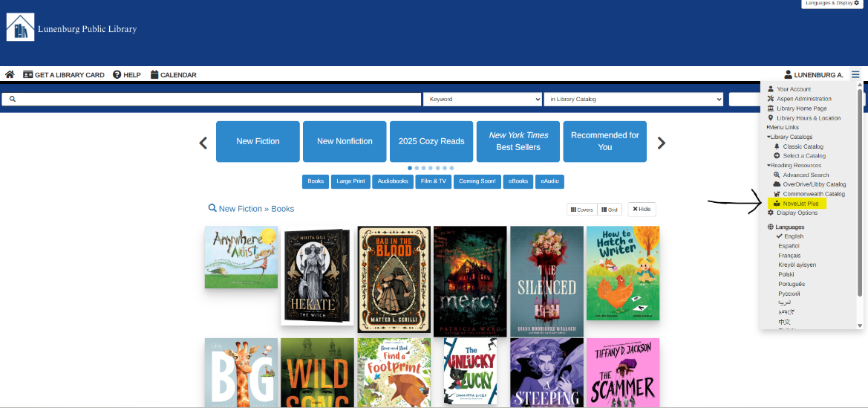Collapse the Library Catalogs section
Screen dimensions: 868x408
[x=789, y=137]
